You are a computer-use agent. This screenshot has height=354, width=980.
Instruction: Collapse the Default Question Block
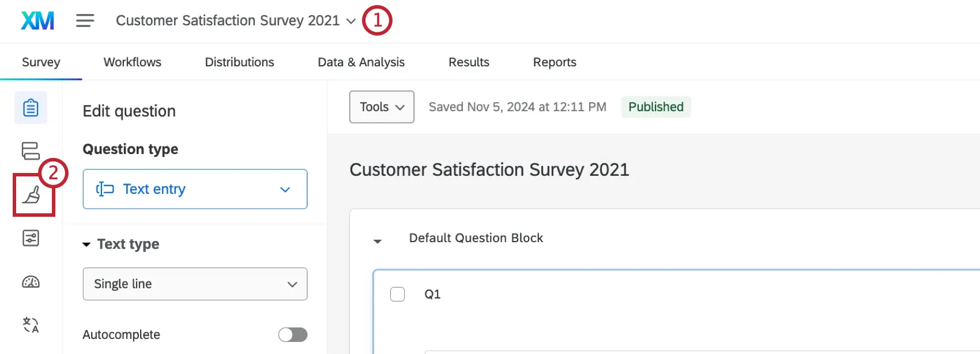(x=378, y=241)
